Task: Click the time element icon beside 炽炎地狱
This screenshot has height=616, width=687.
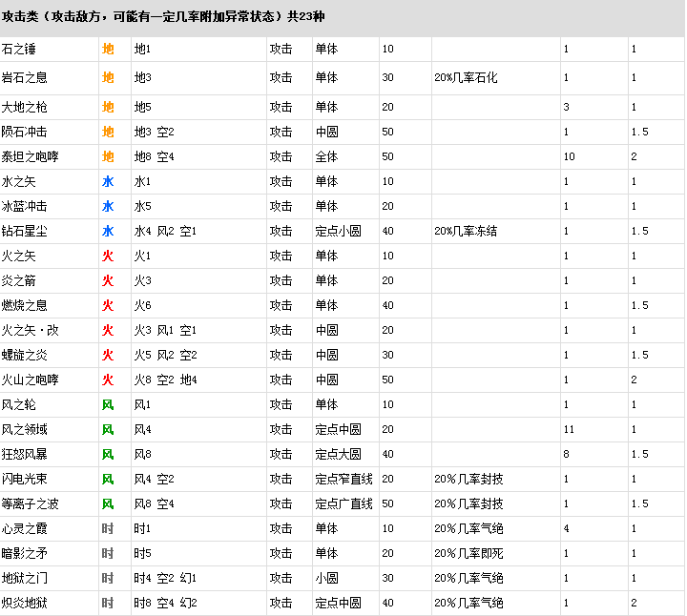Action: click(108, 603)
